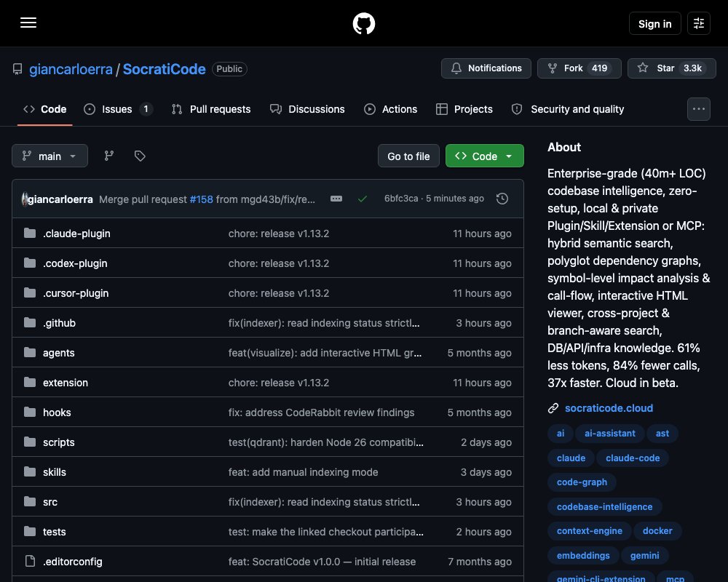
Task: Click the folder icon beside hooks
Action: pos(30,412)
